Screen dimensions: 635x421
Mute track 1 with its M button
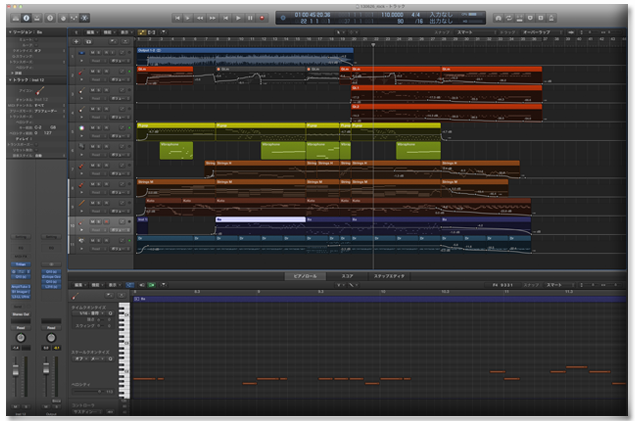click(93, 53)
